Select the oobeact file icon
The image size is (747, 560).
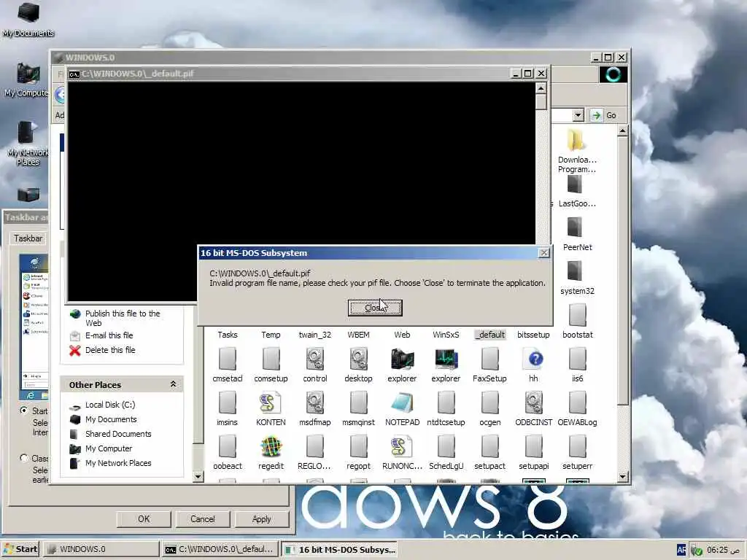228,447
